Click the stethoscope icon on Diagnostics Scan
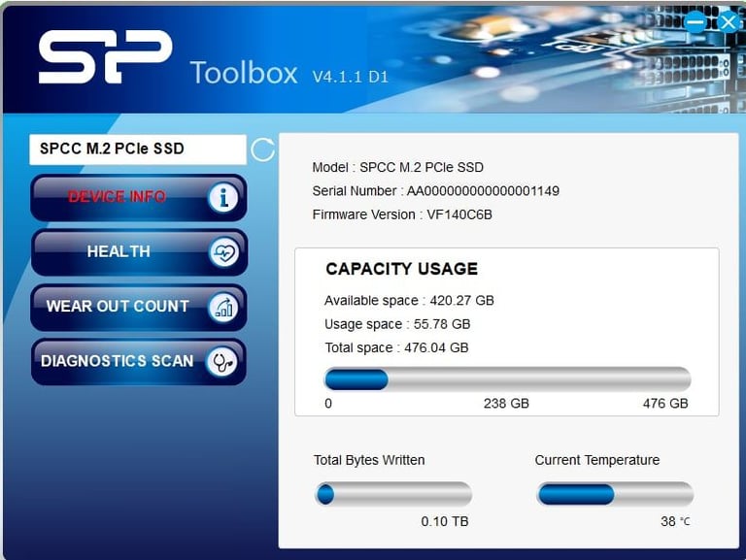746x560 pixels. pyautogui.click(x=221, y=362)
